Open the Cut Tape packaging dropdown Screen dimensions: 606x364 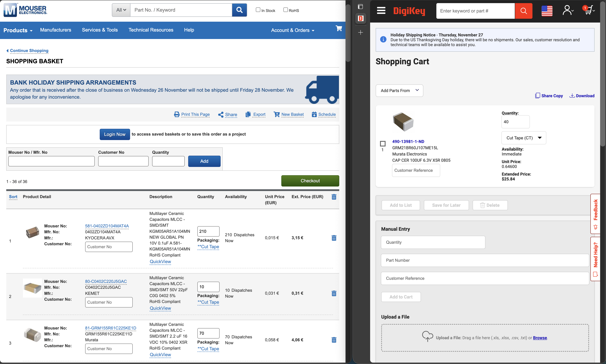(x=524, y=138)
